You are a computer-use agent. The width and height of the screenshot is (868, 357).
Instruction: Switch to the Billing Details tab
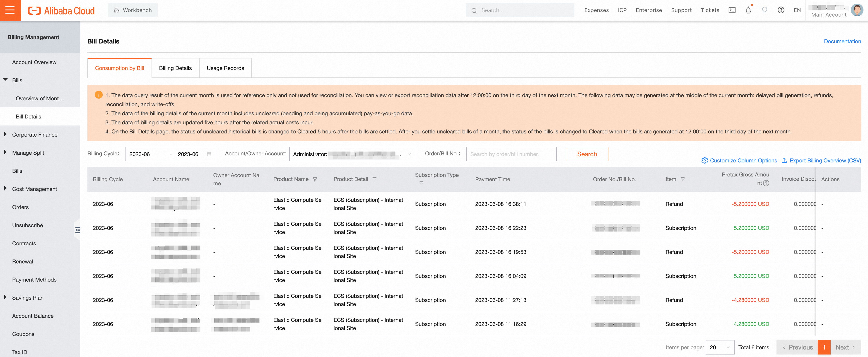pos(175,68)
